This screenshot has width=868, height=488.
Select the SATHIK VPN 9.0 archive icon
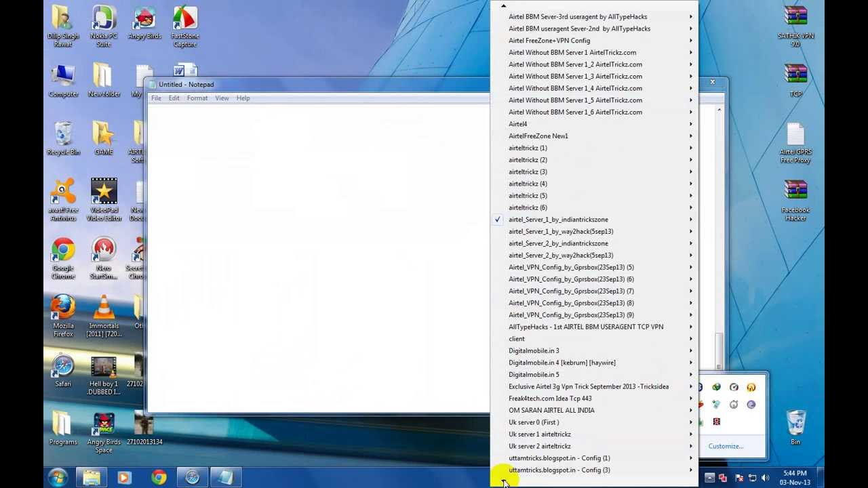[x=795, y=26]
